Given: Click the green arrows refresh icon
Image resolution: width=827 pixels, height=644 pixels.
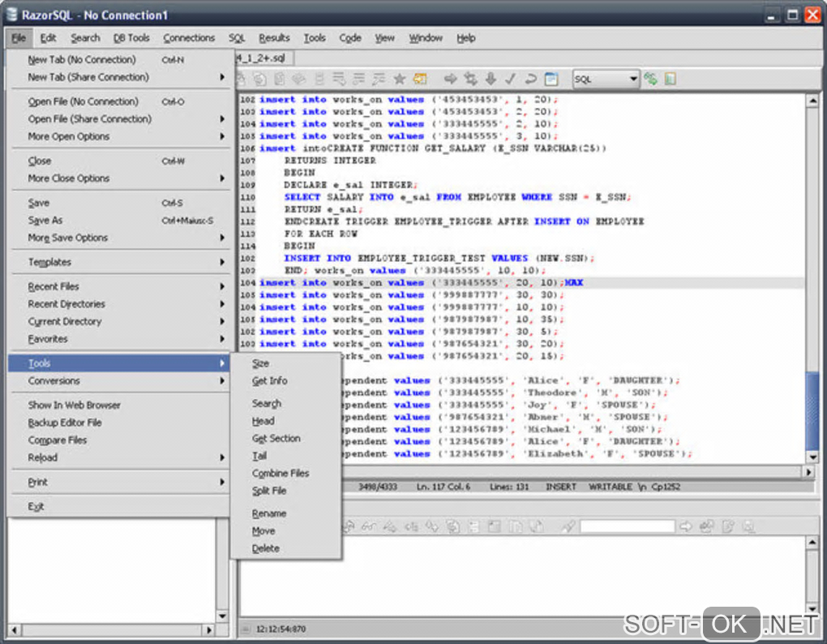Looking at the screenshot, I should [650, 79].
